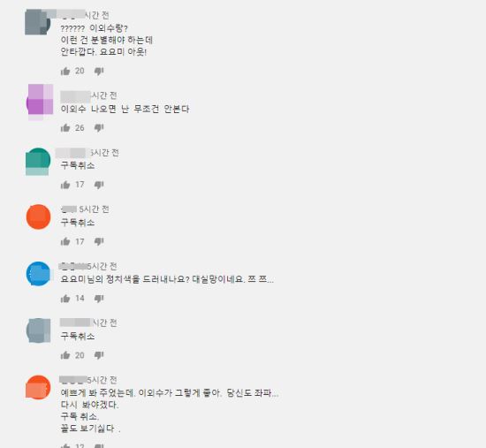Image resolution: width=486 pixels, height=448 pixels.
Task: Like the 구독취소 comment by teal avatar
Action: 65,185
